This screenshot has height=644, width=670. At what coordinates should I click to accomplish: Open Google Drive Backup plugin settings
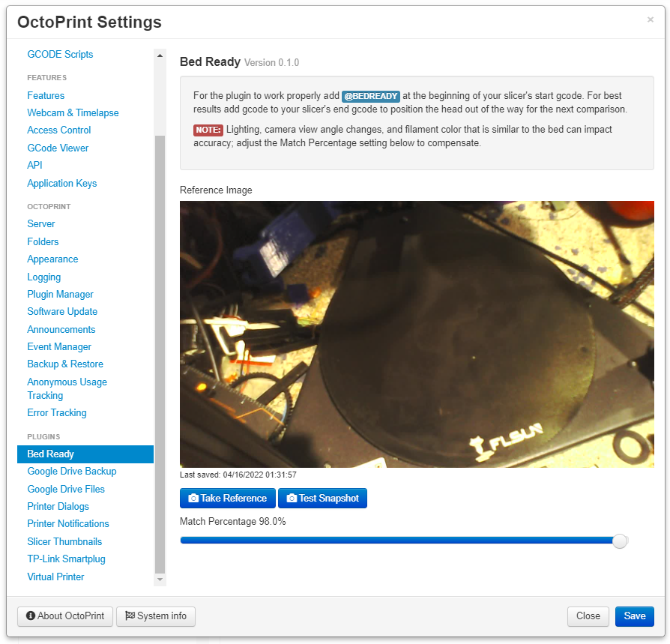72,472
